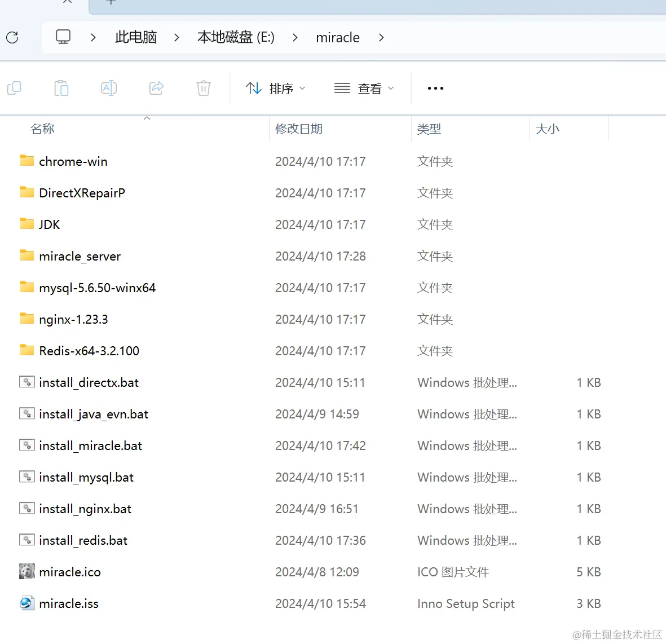Select the miracle_server folder icon

27,255
